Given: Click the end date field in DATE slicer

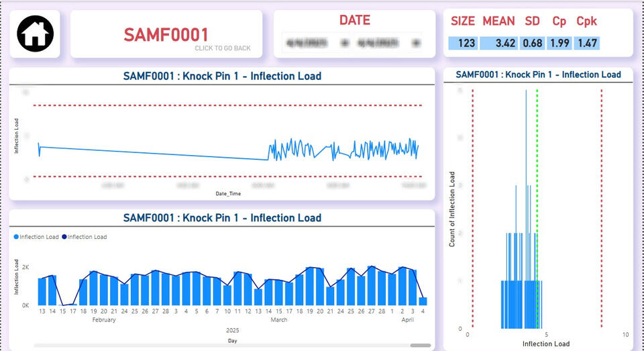Looking at the screenshot, I should [378, 43].
